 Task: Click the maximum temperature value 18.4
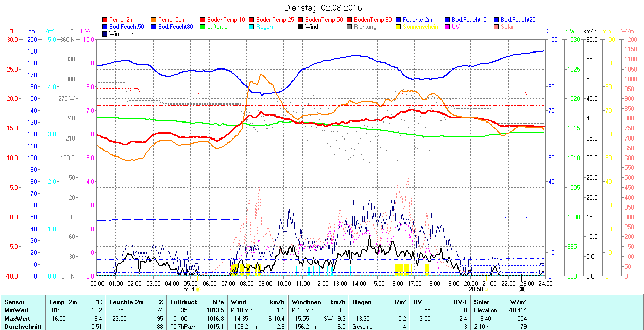[x=97, y=318]
